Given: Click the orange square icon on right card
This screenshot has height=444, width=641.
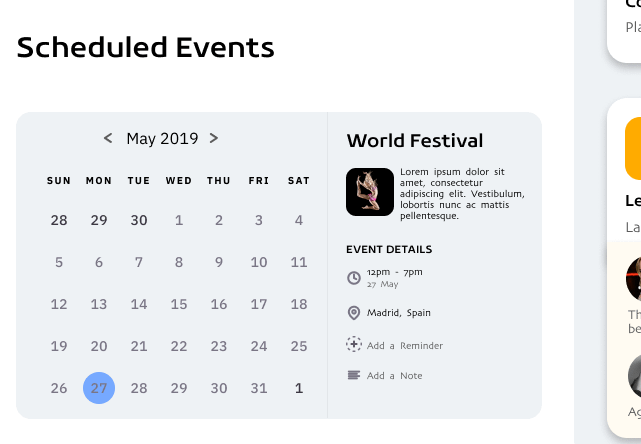Looking at the screenshot, I should coord(633,148).
